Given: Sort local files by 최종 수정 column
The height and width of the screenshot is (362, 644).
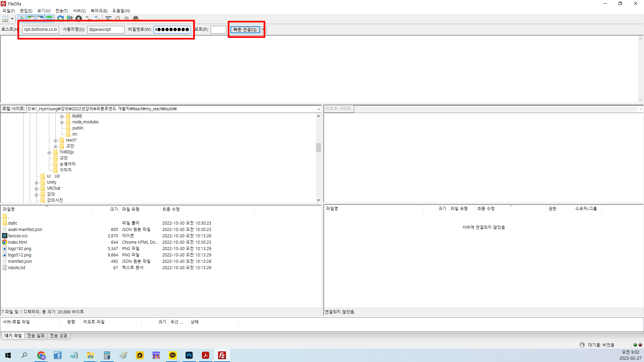Looking at the screenshot, I should coord(171,209).
